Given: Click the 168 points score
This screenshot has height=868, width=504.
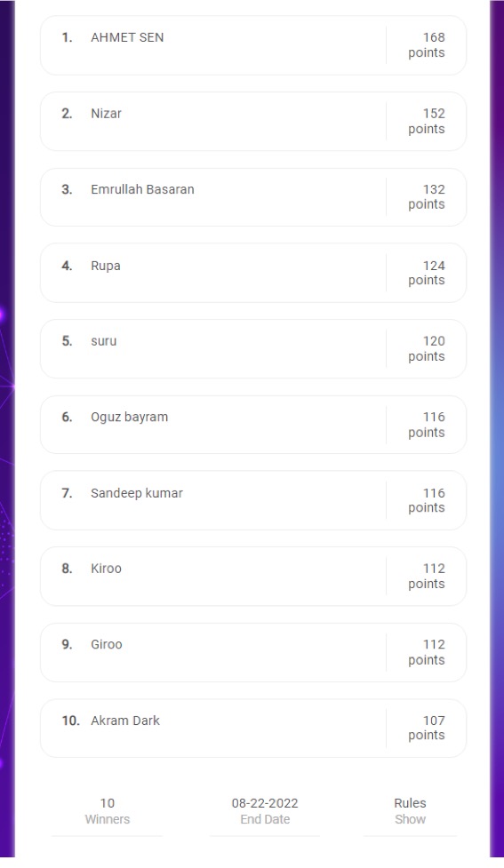Looking at the screenshot, I should pyautogui.click(x=427, y=44).
